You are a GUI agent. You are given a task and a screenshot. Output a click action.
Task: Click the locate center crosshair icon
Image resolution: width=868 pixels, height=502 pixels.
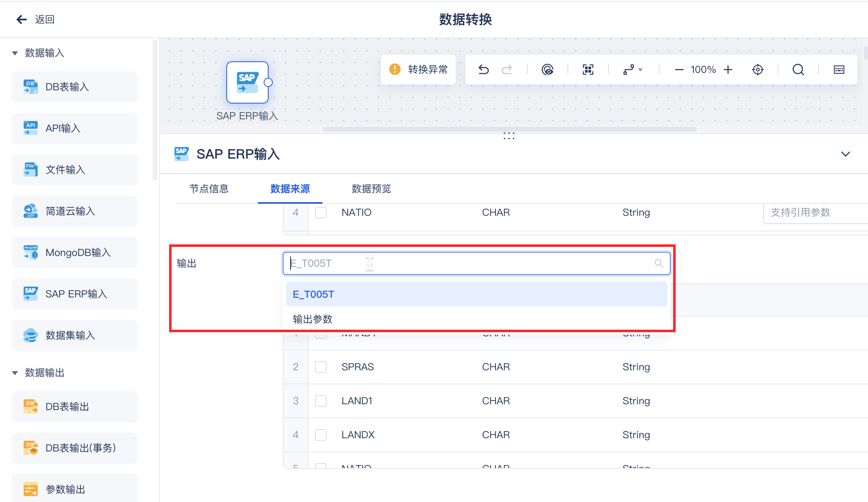[x=757, y=70]
